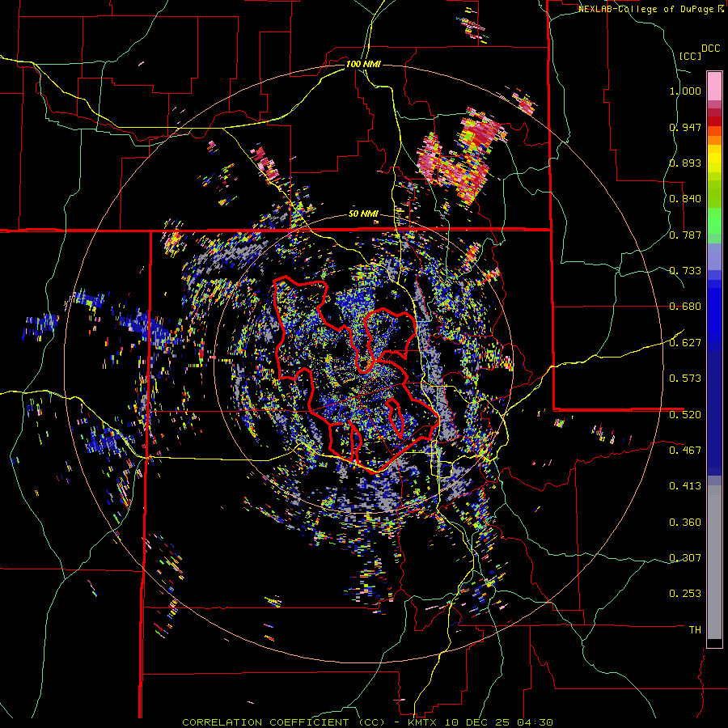Screen dimensions: 728x728
Task: Click the 0.360 scale label
Action: (x=685, y=523)
